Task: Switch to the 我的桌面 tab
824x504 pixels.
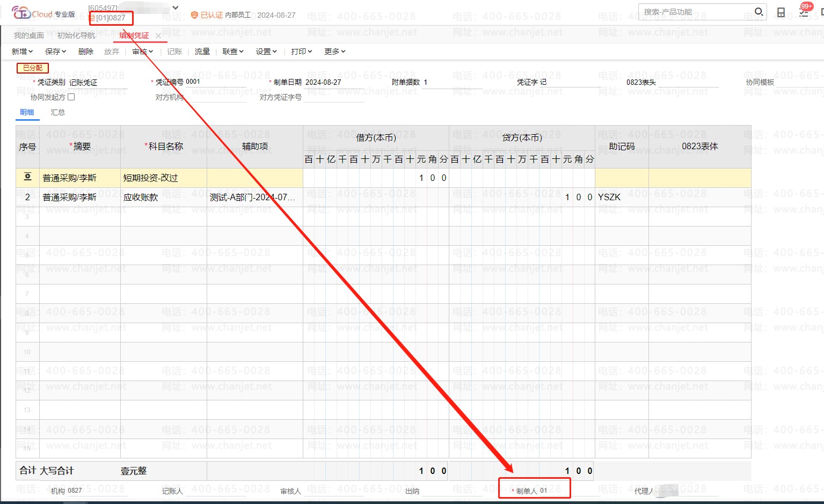Action: (29, 35)
